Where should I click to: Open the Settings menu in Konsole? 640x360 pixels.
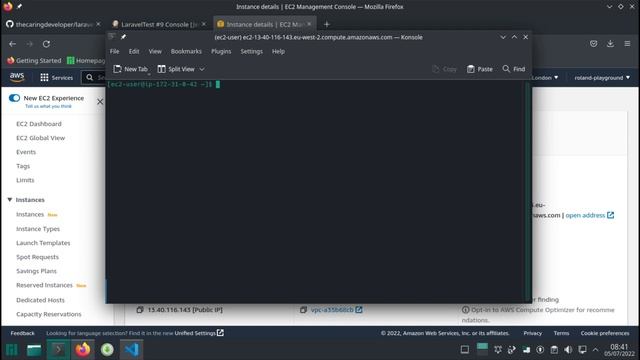click(251, 51)
